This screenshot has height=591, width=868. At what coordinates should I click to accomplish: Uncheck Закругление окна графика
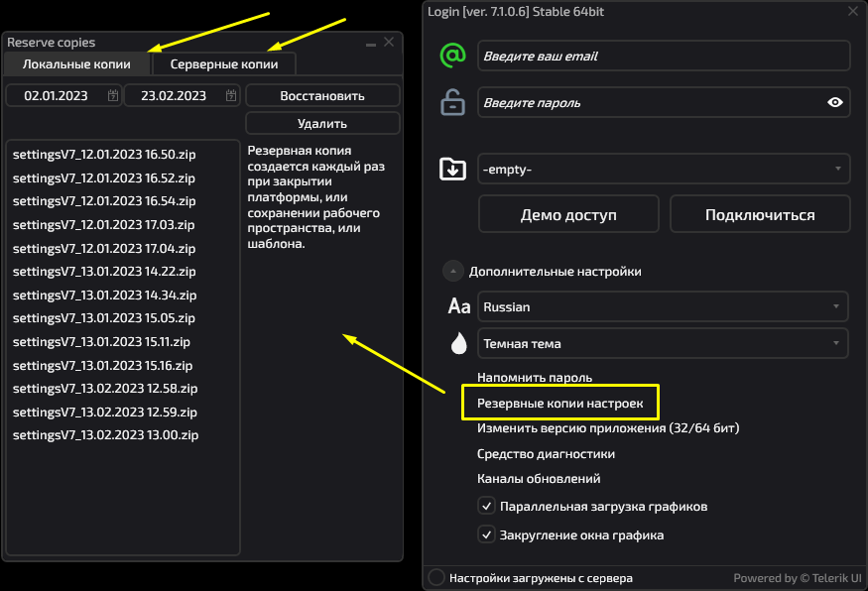[486, 533]
